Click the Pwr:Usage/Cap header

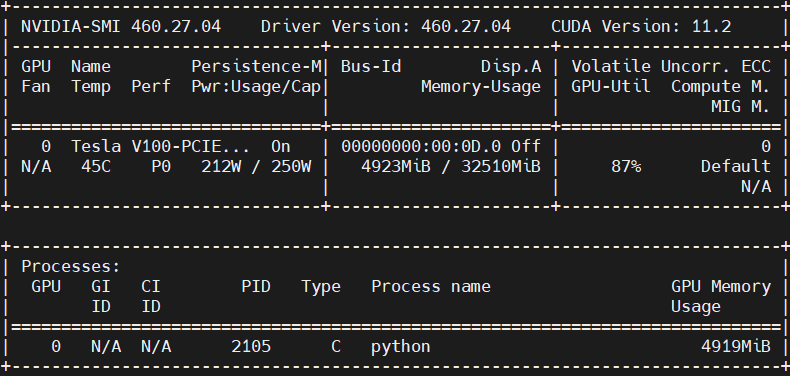(x=256, y=87)
